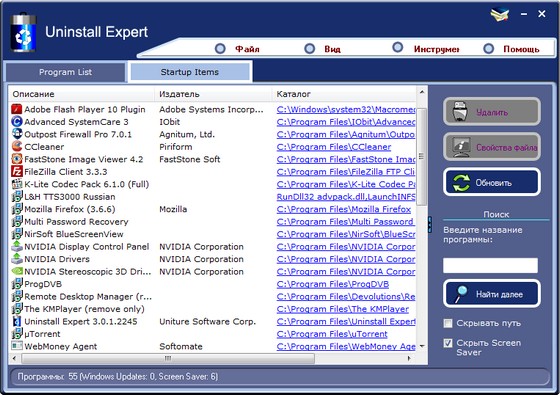The height and width of the screenshot is (395, 560).
Task: Click the list's scroll up arrow
Action: pos(422,92)
